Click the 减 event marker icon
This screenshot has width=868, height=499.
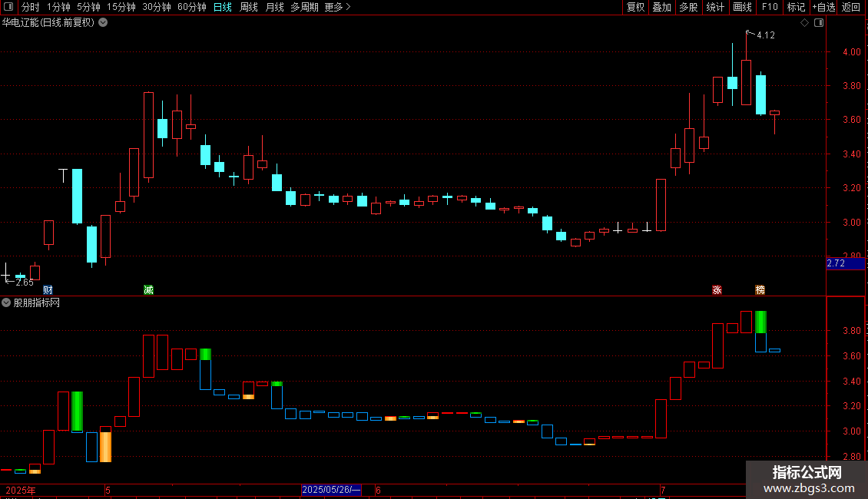click(148, 290)
